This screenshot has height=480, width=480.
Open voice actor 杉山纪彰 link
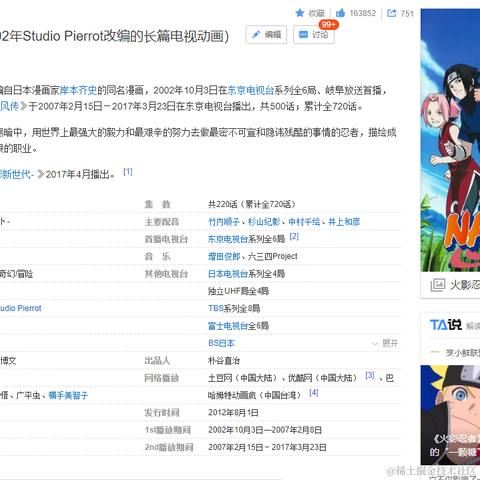264,222
